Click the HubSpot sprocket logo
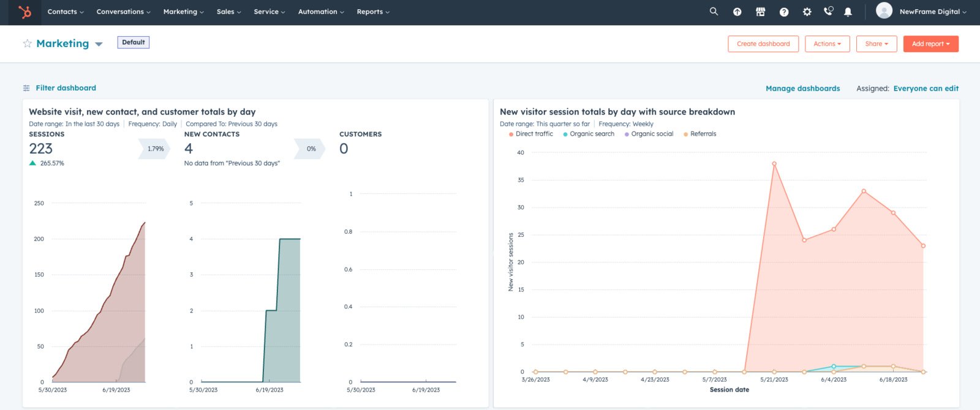Image resolution: width=980 pixels, height=410 pixels. click(24, 12)
